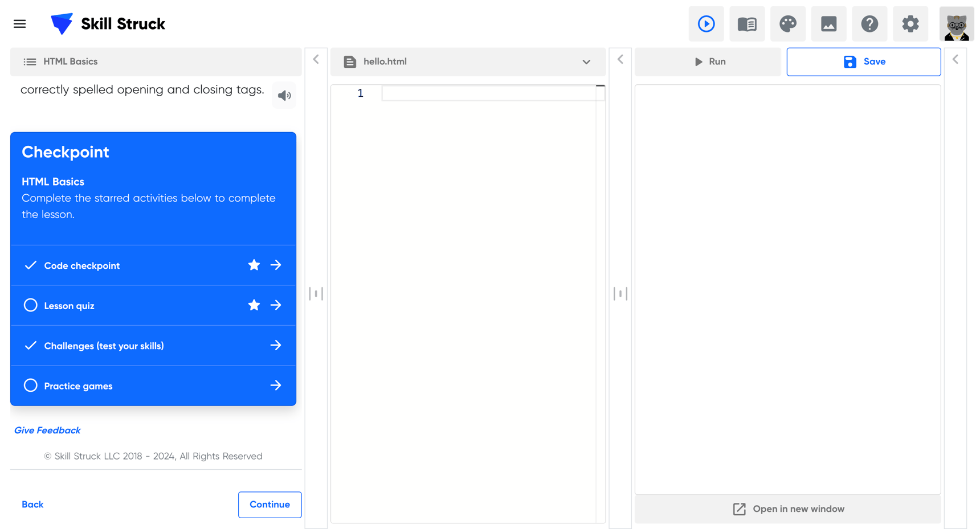Click the Code checkpoint checkmark
This screenshot has width=980, height=529.
coord(31,265)
